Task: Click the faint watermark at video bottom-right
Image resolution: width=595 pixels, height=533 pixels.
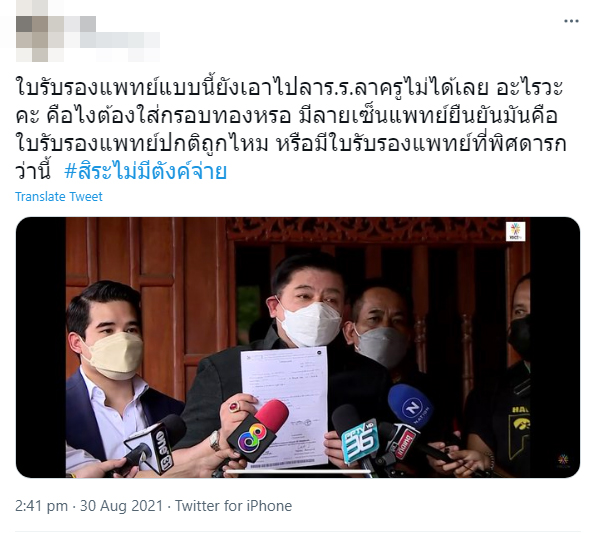Action: click(563, 461)
